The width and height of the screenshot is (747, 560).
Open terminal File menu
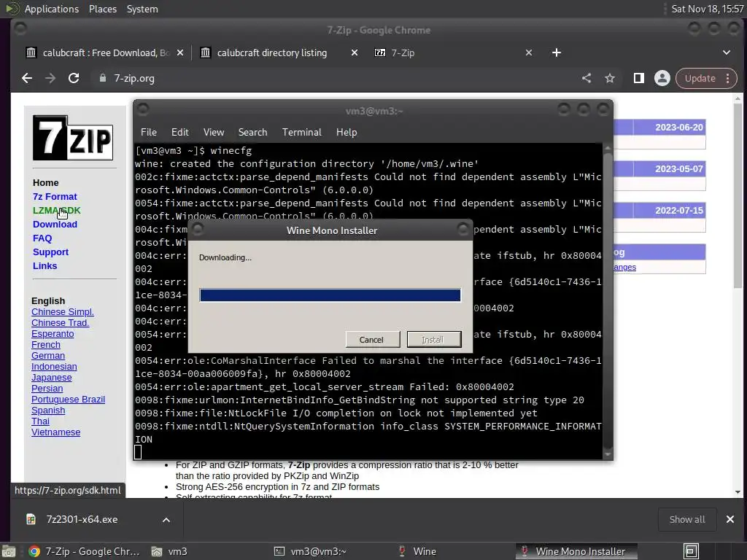pyautogui.click(x=149, y=132)
